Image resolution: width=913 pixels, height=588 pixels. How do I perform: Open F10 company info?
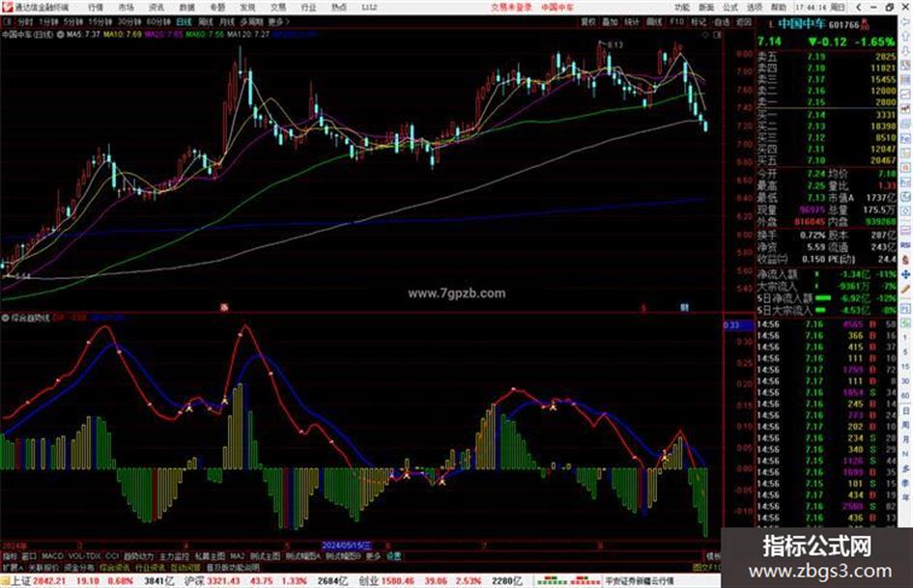click(x=676, y=21)
